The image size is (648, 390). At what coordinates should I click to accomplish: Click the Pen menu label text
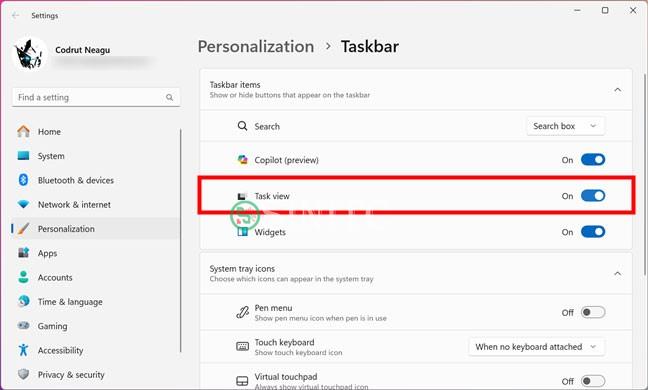click(273, 308)
